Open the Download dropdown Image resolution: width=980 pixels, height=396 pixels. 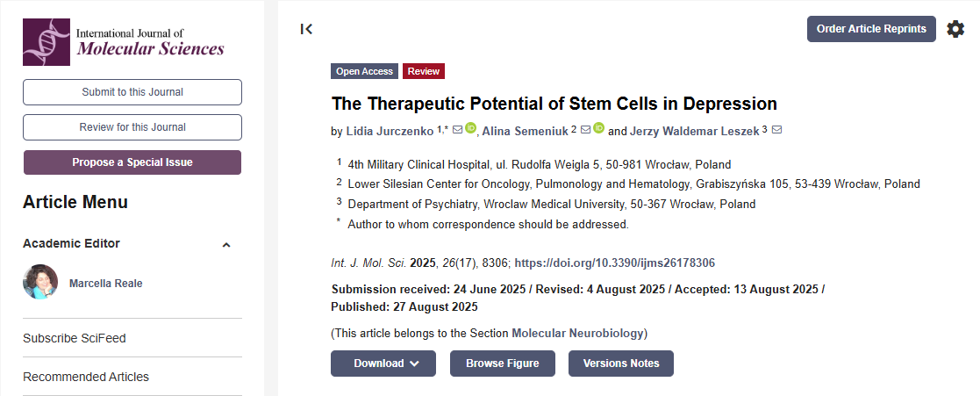tap(383, 364)
